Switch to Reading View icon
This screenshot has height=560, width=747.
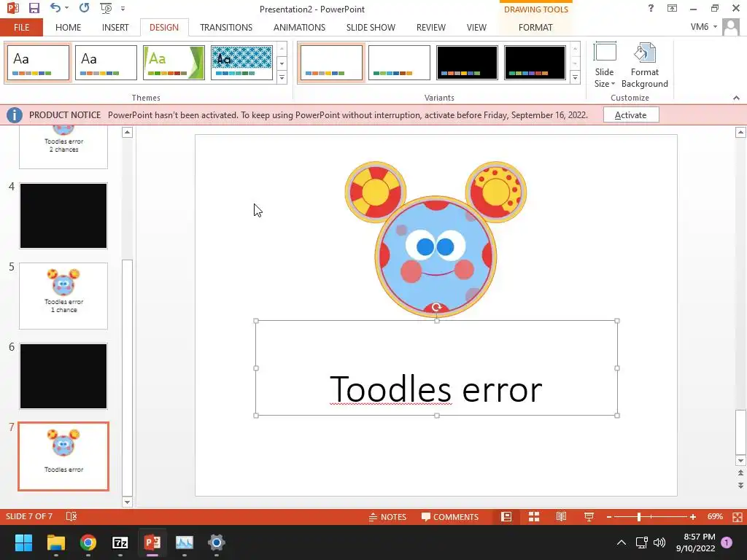coord(561,517)
